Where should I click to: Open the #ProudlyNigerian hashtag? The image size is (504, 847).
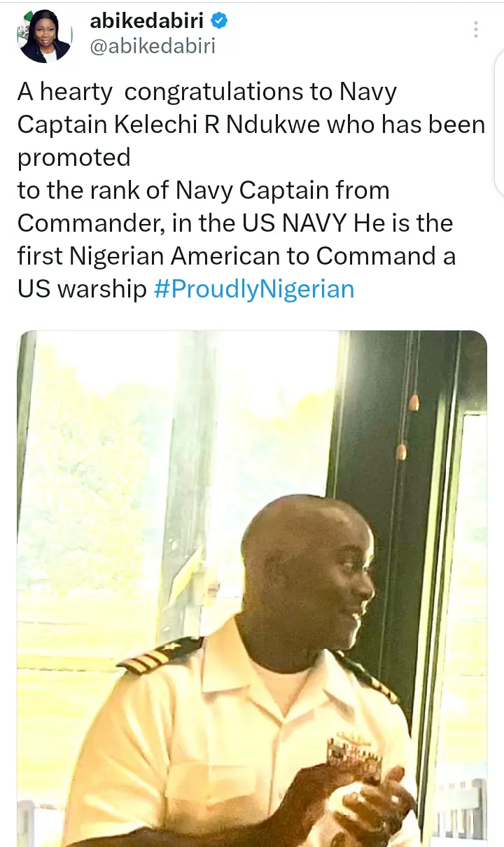click(x=253, y=289)
